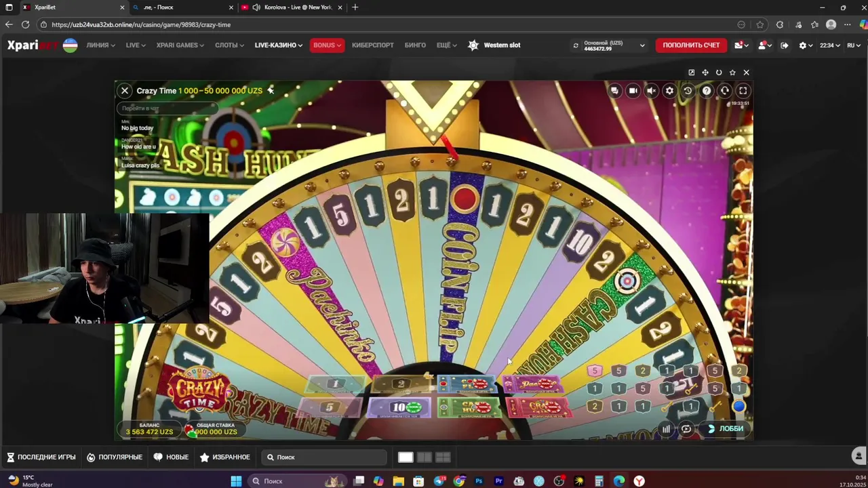
Task: Open Photoshop from the taskbar
Action: click(479, 481)
